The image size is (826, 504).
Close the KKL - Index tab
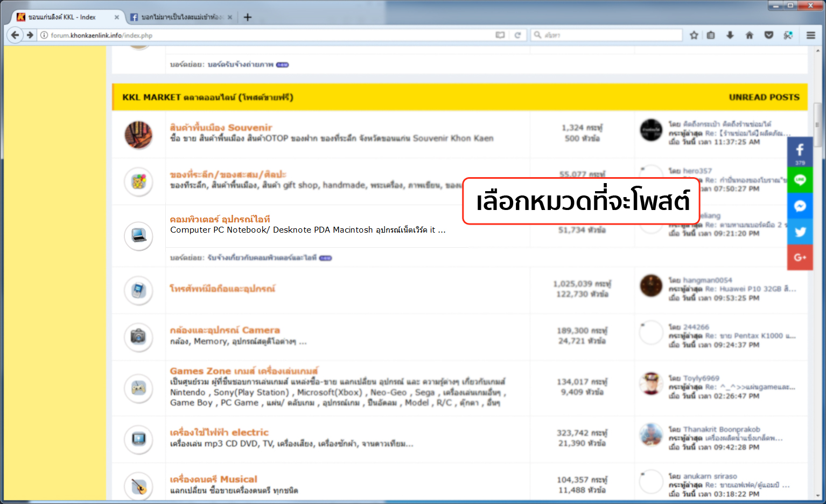(x=116, y=17)
